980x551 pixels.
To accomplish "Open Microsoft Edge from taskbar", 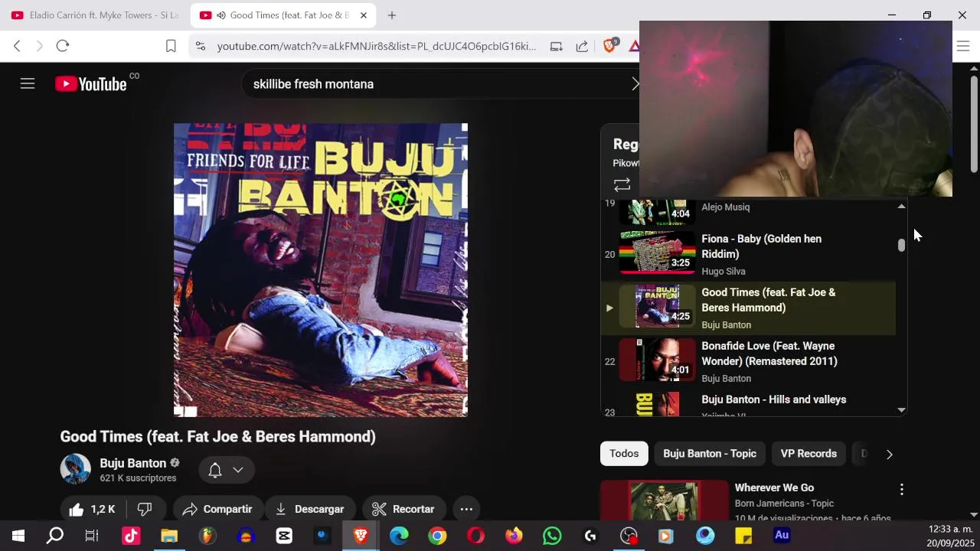I will [x=399, y=536].
